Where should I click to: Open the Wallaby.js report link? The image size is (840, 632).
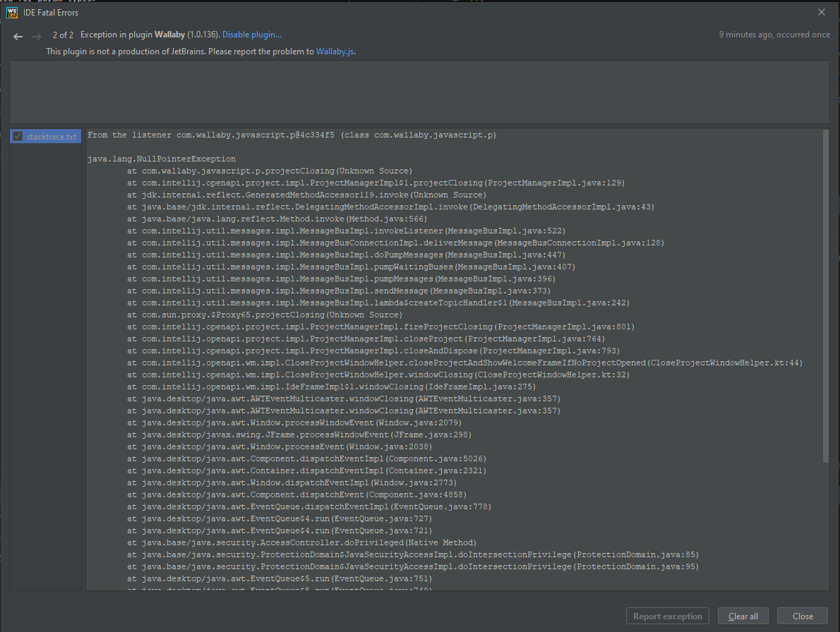point(335,51)
